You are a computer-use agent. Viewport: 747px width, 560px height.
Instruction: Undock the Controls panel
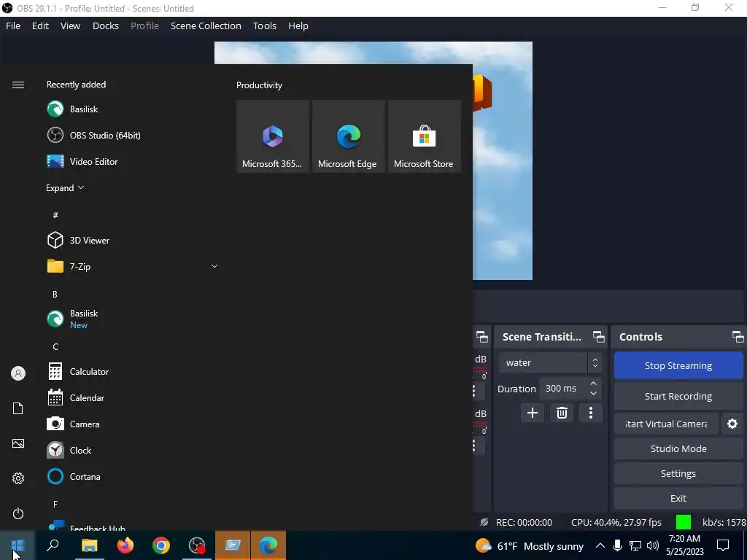point(738,337)
